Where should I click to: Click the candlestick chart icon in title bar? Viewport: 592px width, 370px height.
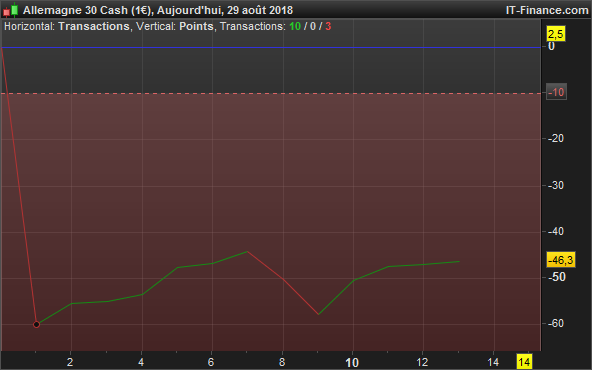pyautogui.click(x=11, y=10)
